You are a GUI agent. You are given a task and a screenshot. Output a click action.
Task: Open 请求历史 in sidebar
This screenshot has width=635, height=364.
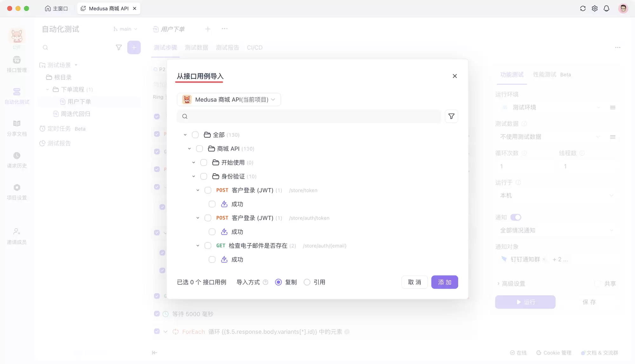pos(17,160)
